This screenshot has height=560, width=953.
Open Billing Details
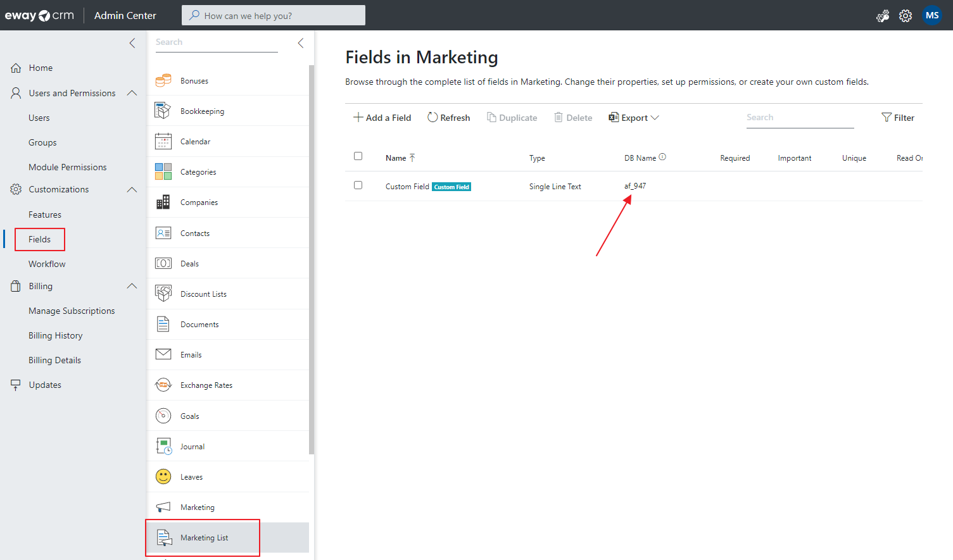click(54, 360)
